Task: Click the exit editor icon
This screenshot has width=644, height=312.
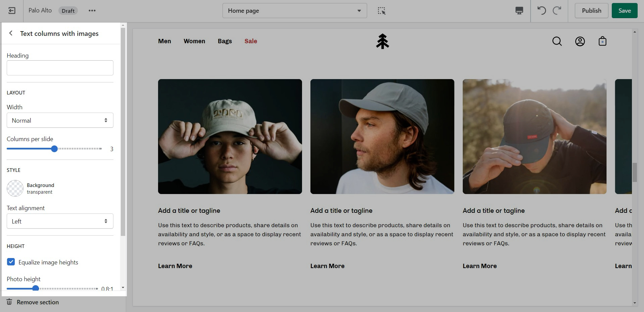Action: click(x=12, y=11)
